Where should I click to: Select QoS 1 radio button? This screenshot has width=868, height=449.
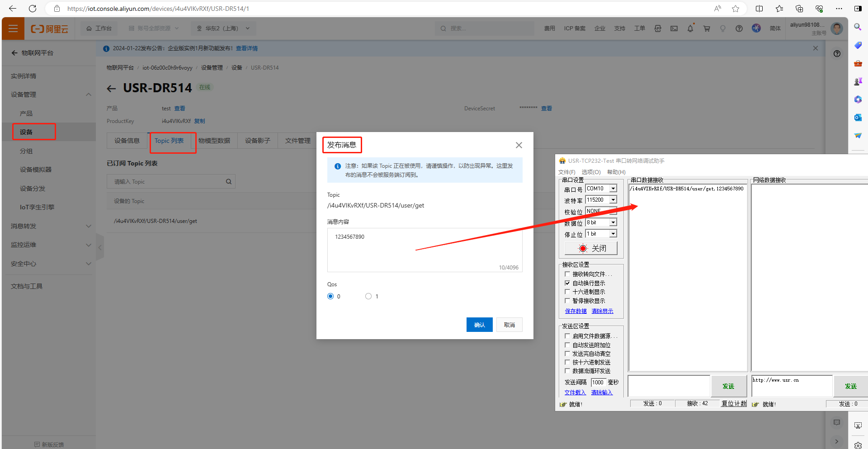tap(368, 296)
